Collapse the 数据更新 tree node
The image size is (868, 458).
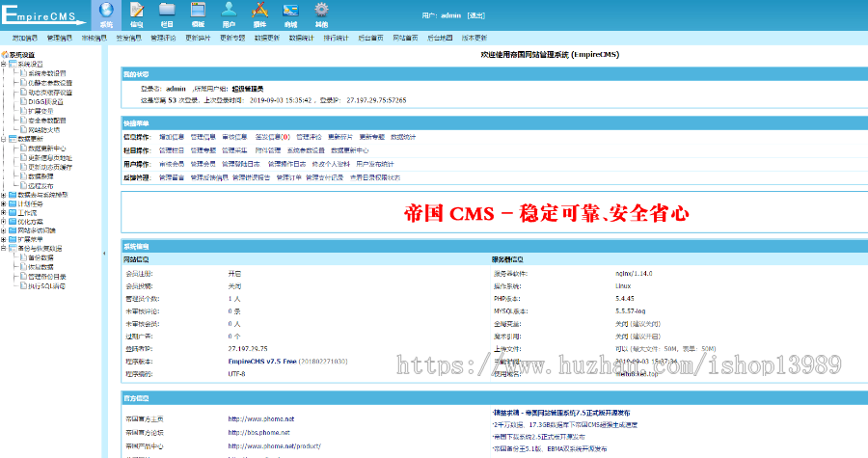coord(4,139)
